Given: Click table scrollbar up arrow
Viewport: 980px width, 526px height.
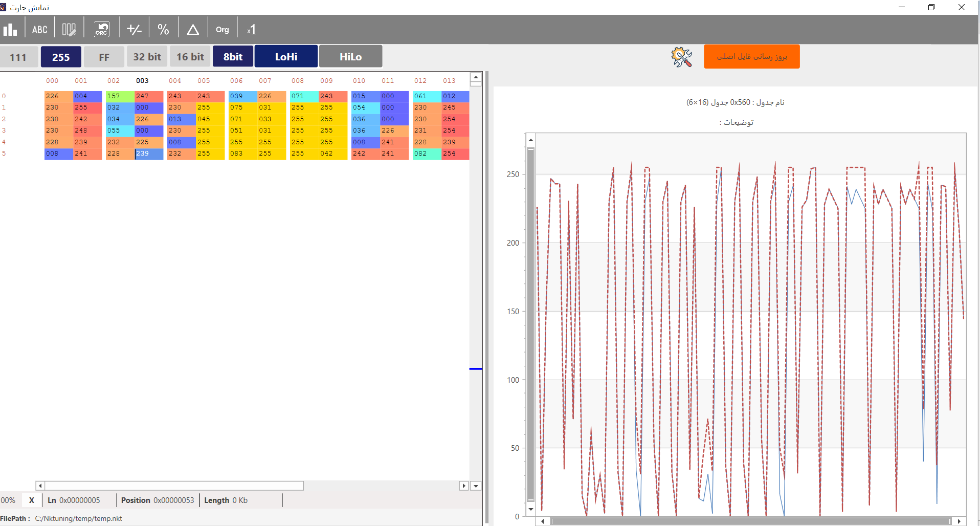Looking at the screenshot, I should [476, 78].
